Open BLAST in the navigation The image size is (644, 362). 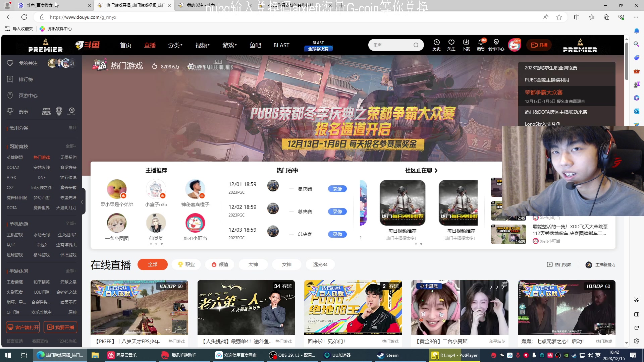pyautogui.click(x=281, y=45)
